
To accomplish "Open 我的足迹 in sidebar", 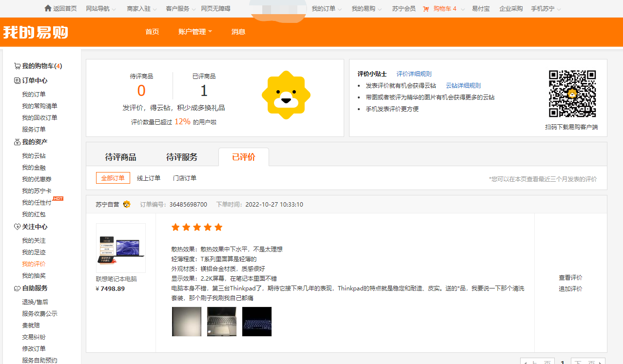I will coord(34,252).
